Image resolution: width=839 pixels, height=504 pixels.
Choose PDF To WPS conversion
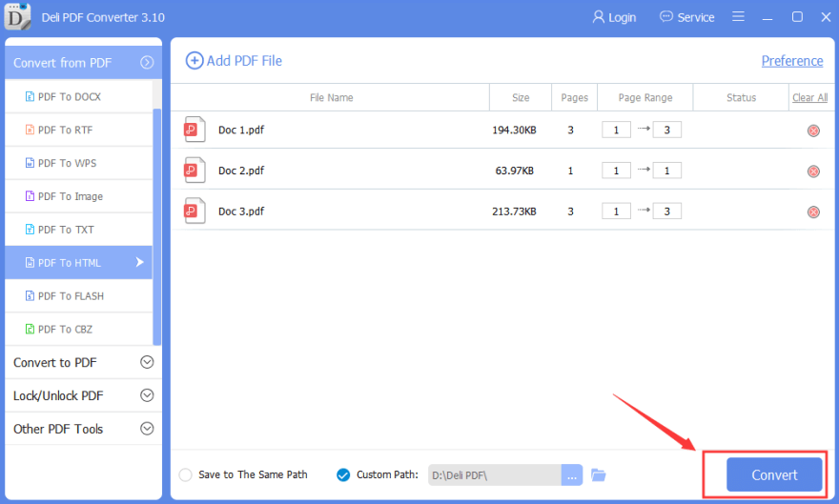point(78,163)
